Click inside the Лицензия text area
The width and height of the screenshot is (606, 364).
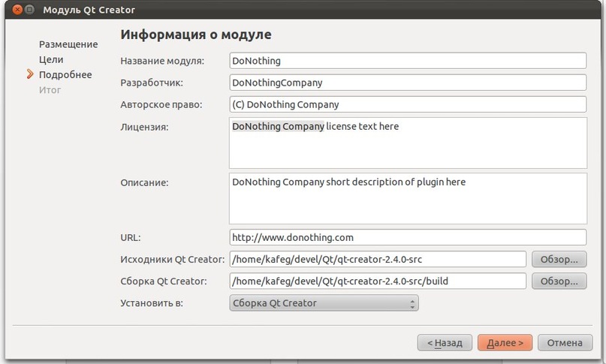pos(407,146)
